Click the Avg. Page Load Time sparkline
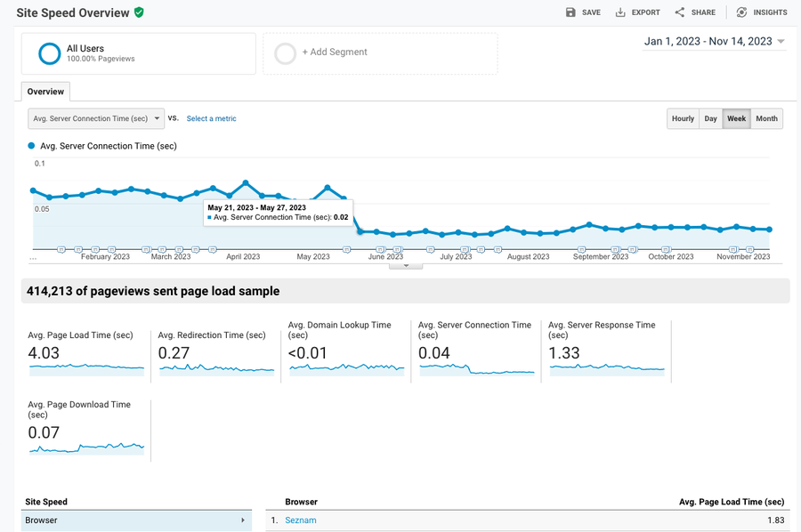This screenshot has width=801, height=532. point(86,367)
